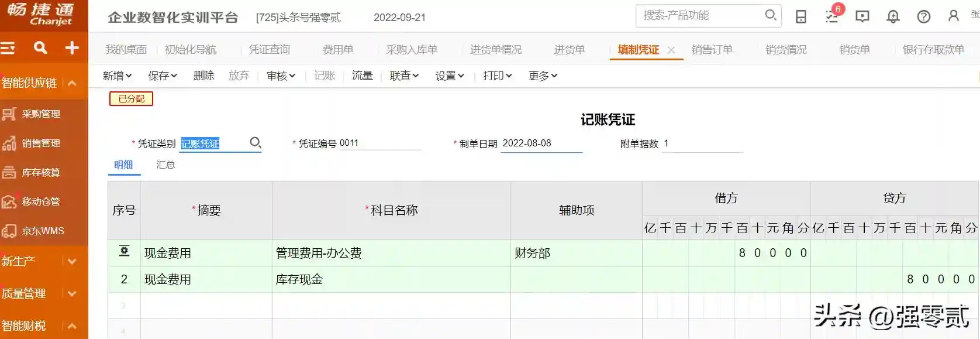Open the calculator icon in top bar
The image size is (980, 339).
tap(801, 16)
